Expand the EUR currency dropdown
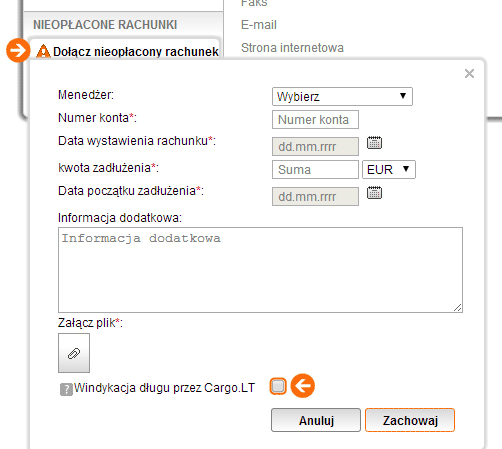The width and height of the screenshot is (502, 449). coord(389,170)
